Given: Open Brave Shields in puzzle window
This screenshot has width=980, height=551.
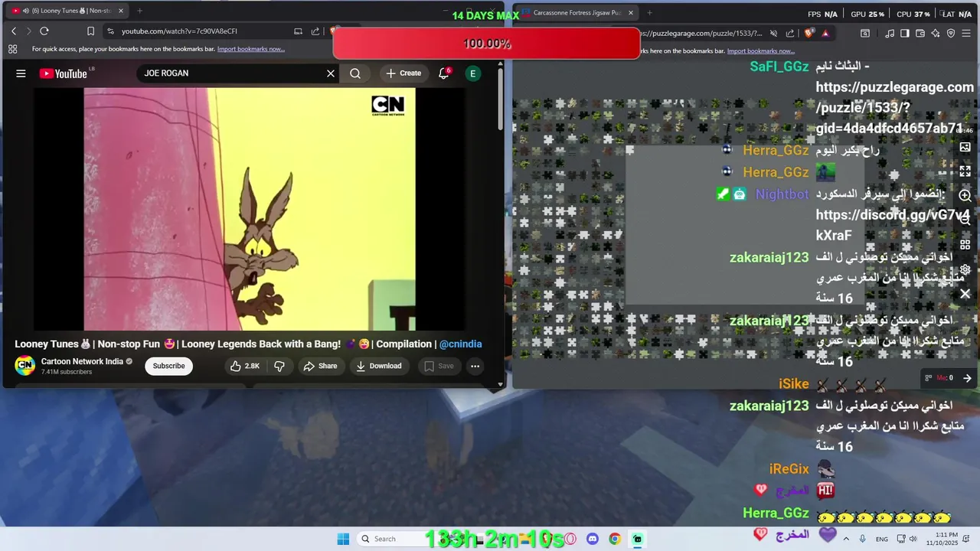Looking at the screenshot, I should (809, 34).
